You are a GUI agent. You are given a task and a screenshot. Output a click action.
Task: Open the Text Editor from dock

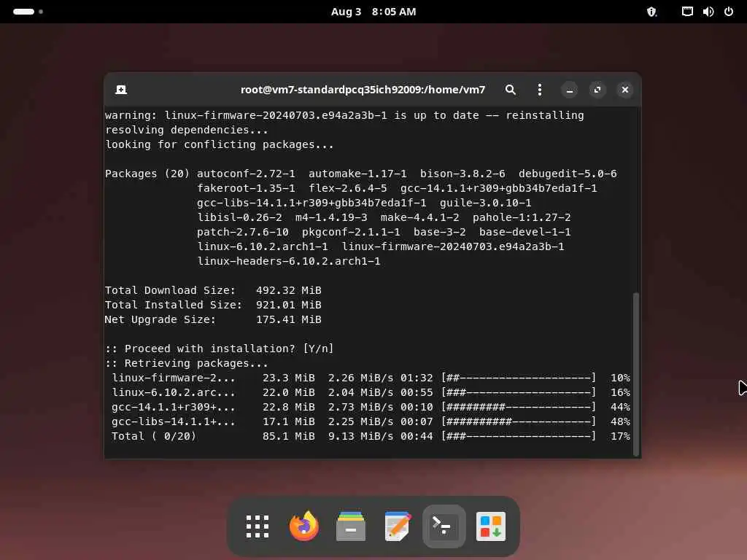pyautogui.click(x=398, y=526)
